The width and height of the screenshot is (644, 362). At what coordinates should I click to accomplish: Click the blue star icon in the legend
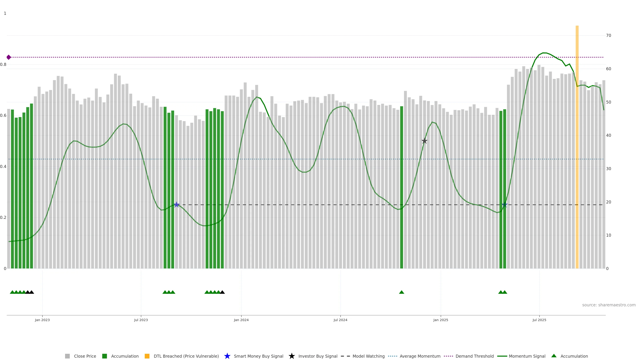(227, 356)
